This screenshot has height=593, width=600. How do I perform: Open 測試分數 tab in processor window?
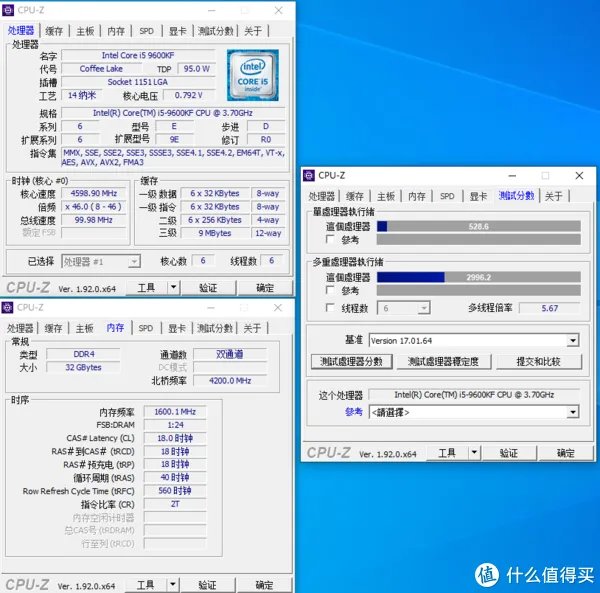(215, 31)
